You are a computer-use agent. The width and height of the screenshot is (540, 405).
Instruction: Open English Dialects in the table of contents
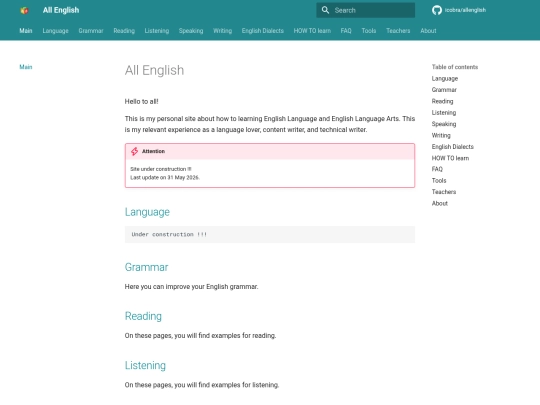[x=453, y=147]
